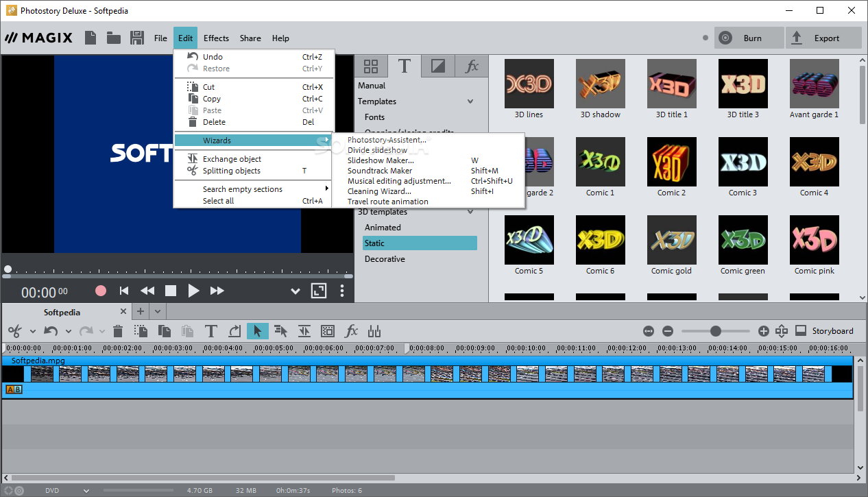Open the transitions tab with the diagonal square icon
Screen dimensions: 868x497
point(437,66)
